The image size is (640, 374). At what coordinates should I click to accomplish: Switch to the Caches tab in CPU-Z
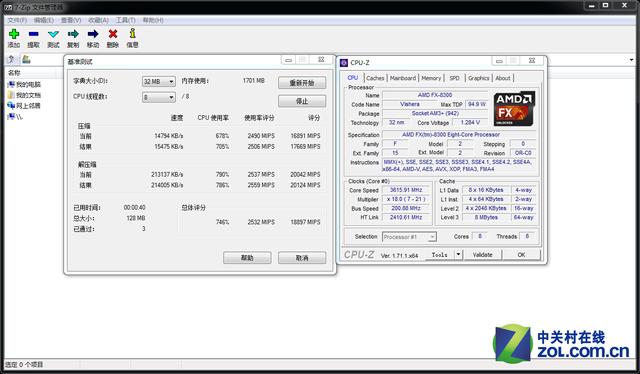click(x=375, y=78)
